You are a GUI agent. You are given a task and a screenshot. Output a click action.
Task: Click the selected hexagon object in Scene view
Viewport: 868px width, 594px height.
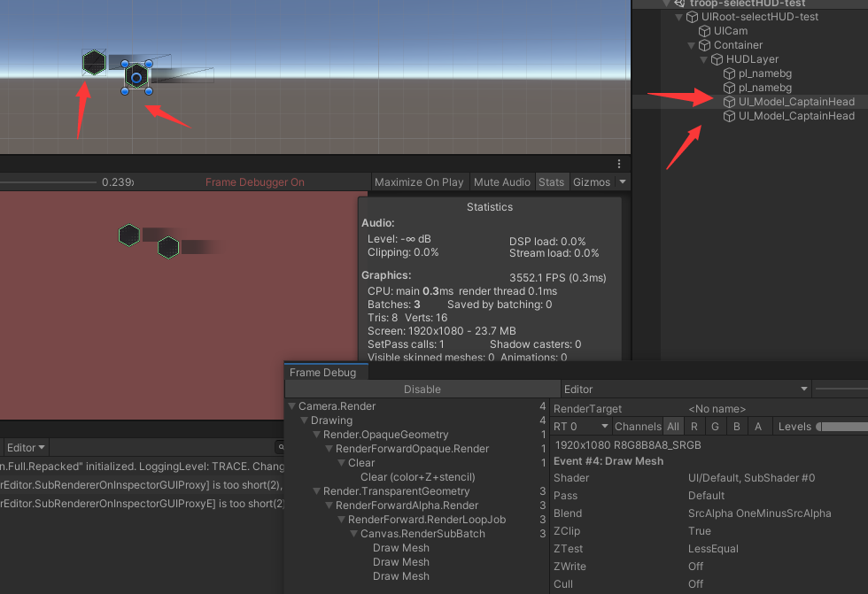136,77
